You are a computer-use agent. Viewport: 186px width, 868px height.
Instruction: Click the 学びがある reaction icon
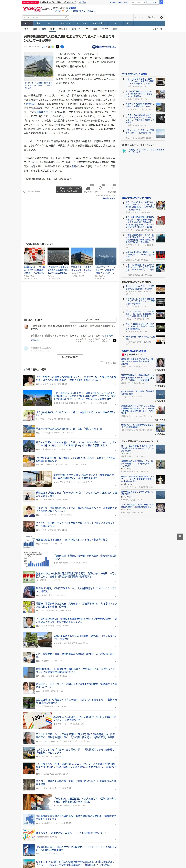coord(89,188)
